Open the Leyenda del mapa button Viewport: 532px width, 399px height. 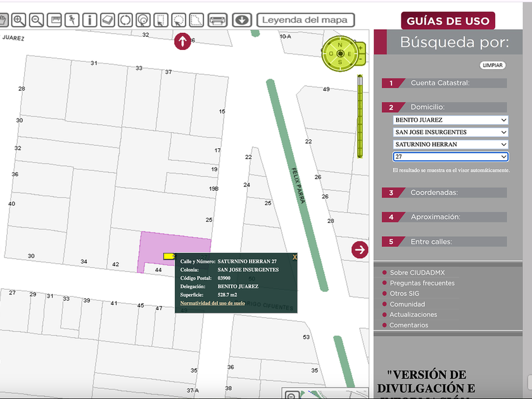(x=306, y=20)
